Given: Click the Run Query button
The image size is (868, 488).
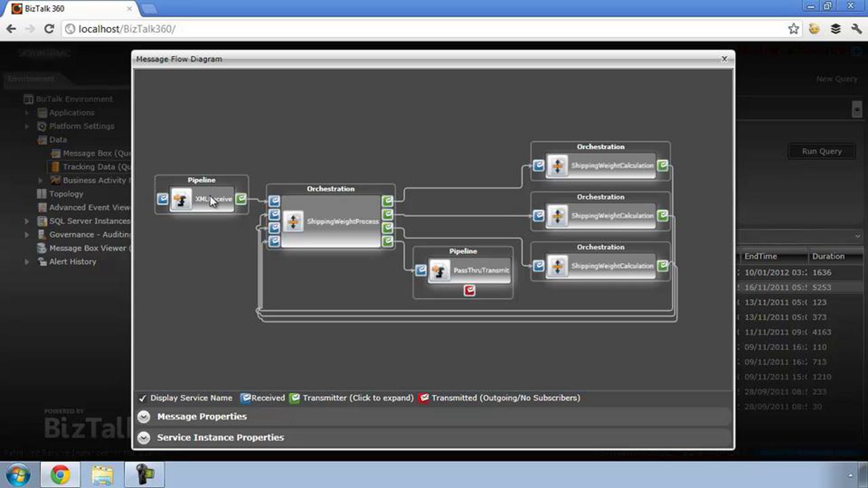Looking at the screenshot, I should pyautogui.click(x=822, y=151).
